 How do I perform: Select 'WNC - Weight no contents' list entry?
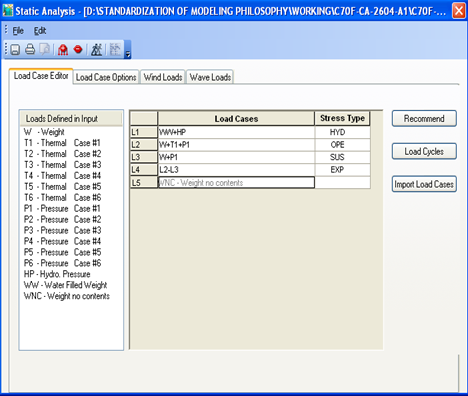[x=67, y=296]
